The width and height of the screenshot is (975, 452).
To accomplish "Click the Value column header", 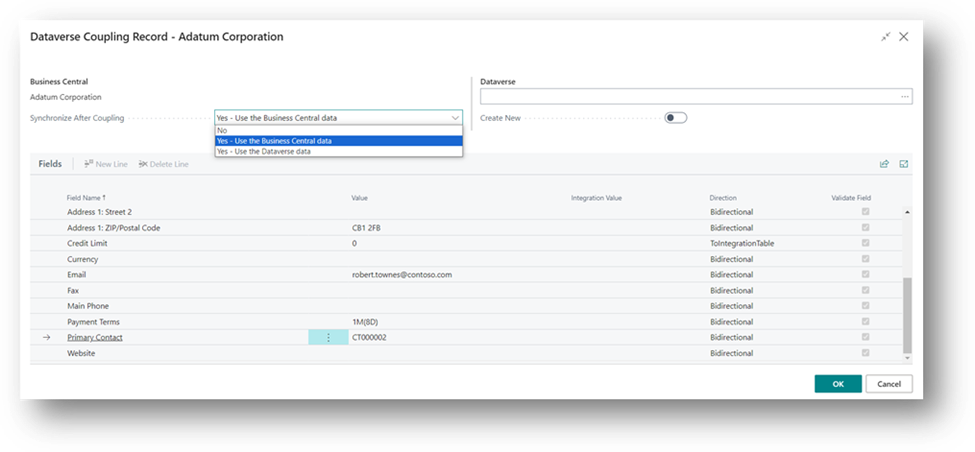I will [359, 198].
